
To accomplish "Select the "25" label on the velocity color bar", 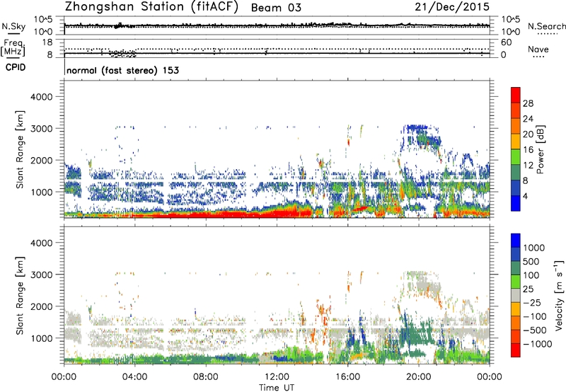I will pos(528,289).
